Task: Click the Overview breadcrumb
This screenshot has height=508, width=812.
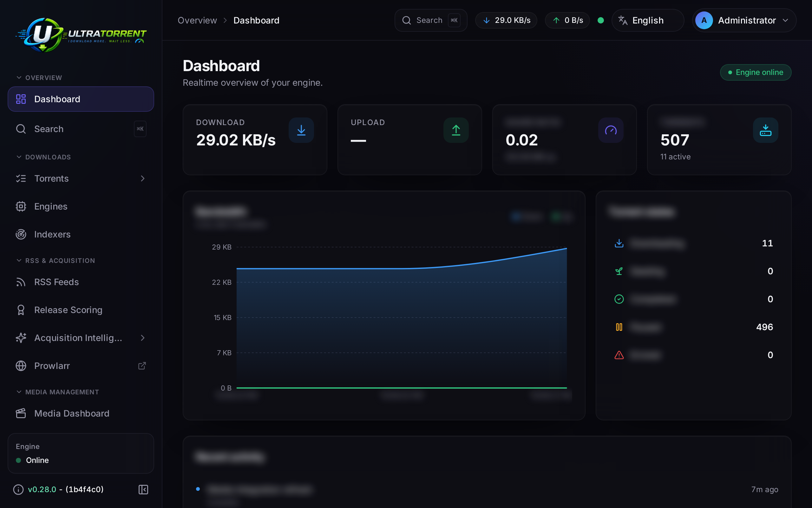Action: (197, 21)
